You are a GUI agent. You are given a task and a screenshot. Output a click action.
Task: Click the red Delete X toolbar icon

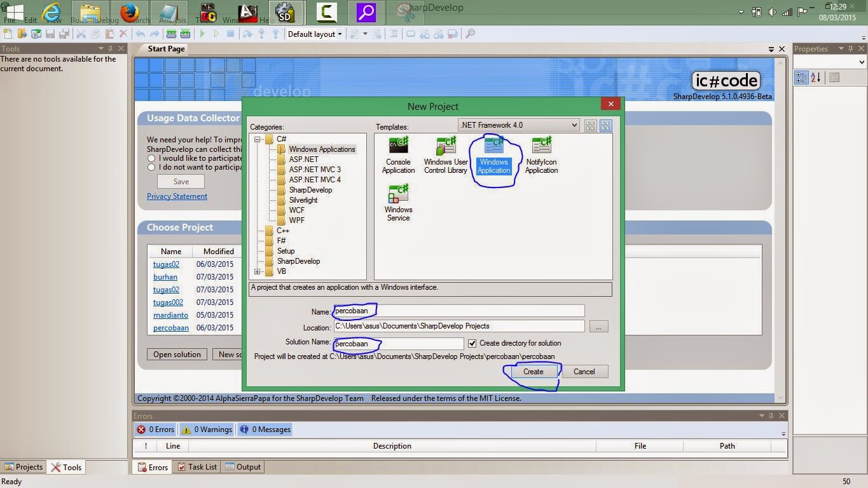click(123, 34)
